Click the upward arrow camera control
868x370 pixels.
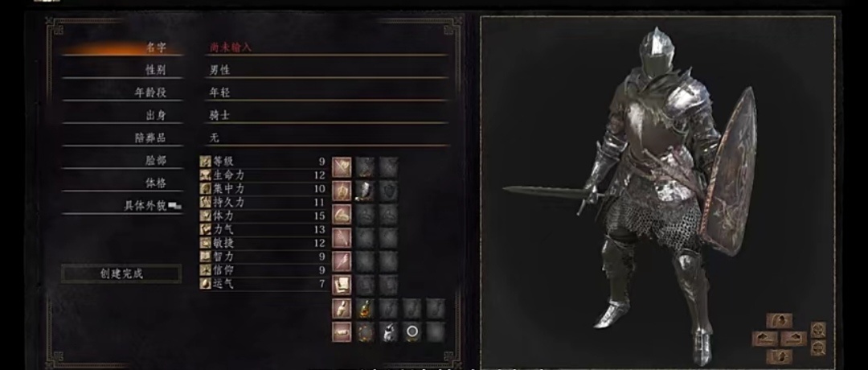[779, 321]
